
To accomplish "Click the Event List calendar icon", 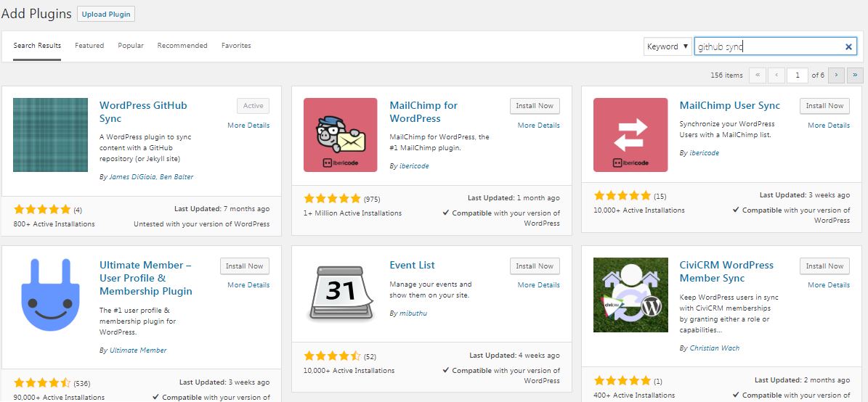I will click(341, 294).
